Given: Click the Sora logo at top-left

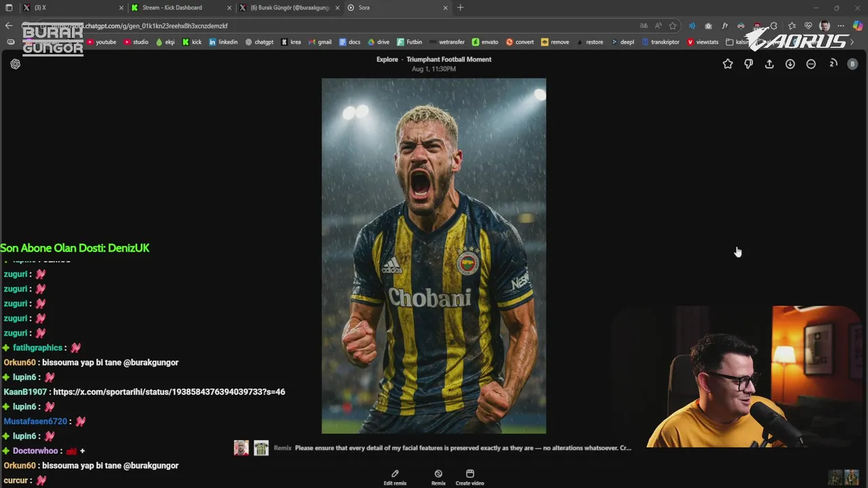Looking at the screenshot, I should 16,64.
